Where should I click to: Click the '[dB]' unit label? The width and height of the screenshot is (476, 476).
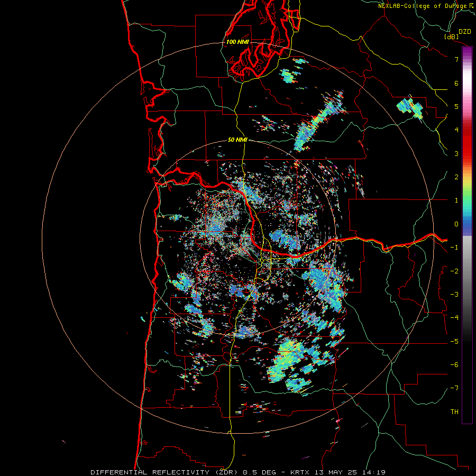tap(452, 36)
